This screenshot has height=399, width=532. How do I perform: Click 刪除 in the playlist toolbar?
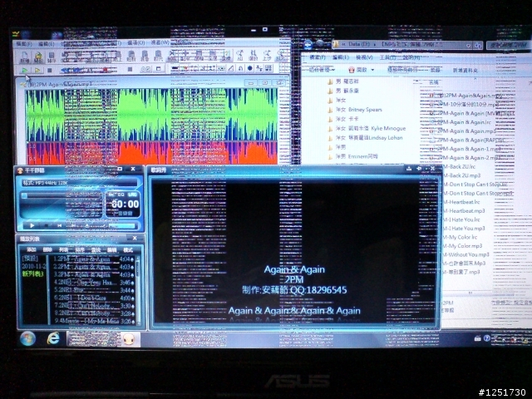(47, 249)
